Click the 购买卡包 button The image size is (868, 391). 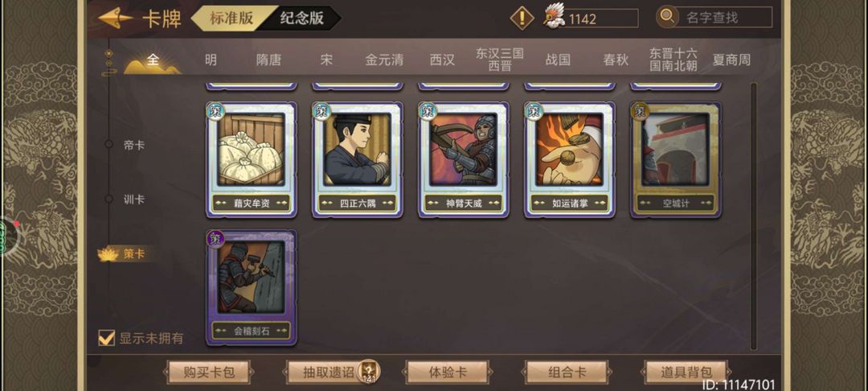pos(209,372)
